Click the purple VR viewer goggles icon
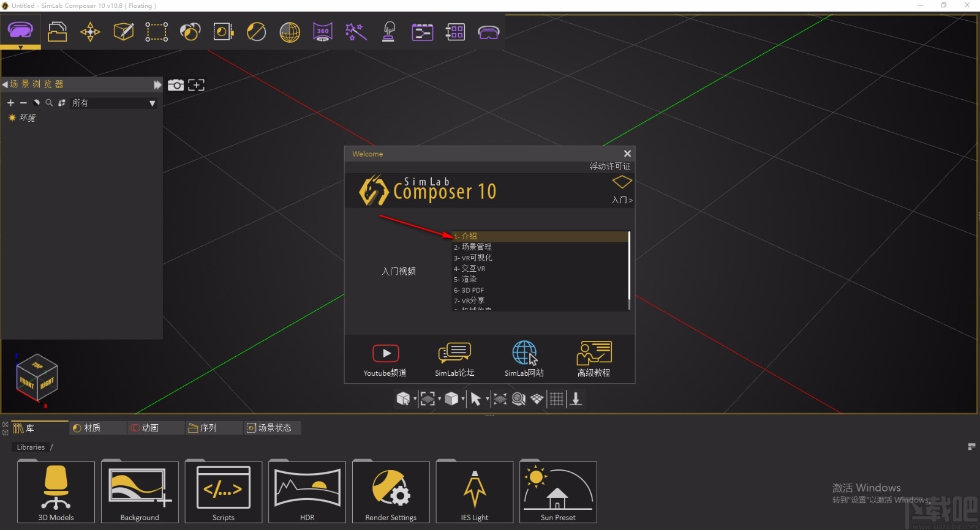This screenshot has width=980, height=530. click(488, 32)
